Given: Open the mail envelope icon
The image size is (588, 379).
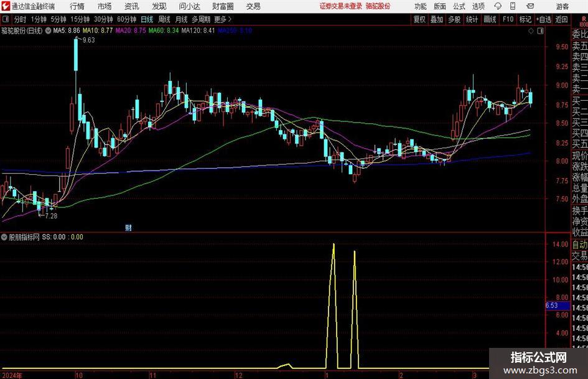Looking at the screenshot, I should click(530, 6).
